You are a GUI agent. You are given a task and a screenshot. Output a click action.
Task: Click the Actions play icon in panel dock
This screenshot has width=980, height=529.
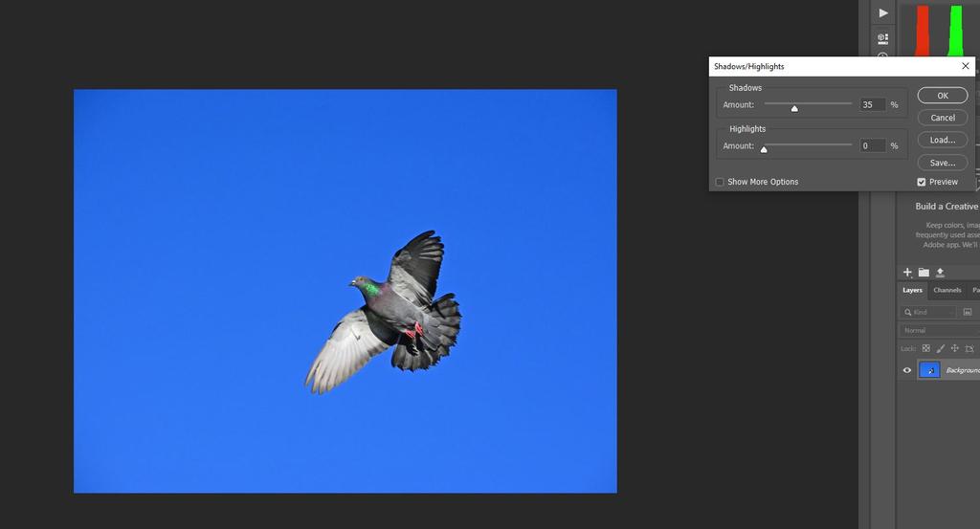coord(882,13)
